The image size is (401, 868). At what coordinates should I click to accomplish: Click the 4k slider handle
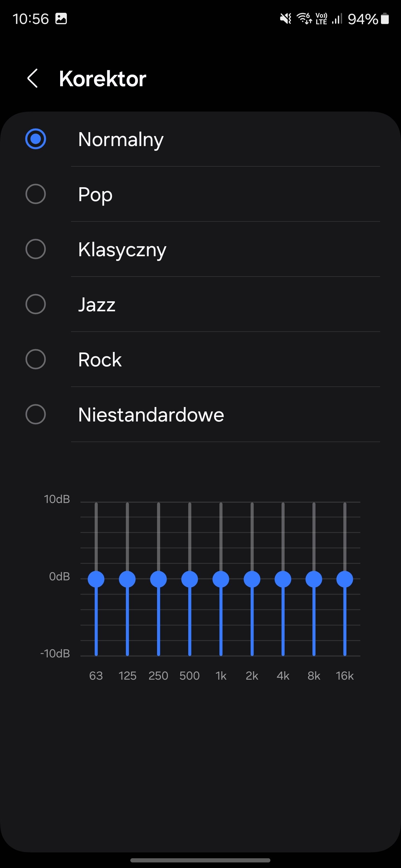coord(283,579)
